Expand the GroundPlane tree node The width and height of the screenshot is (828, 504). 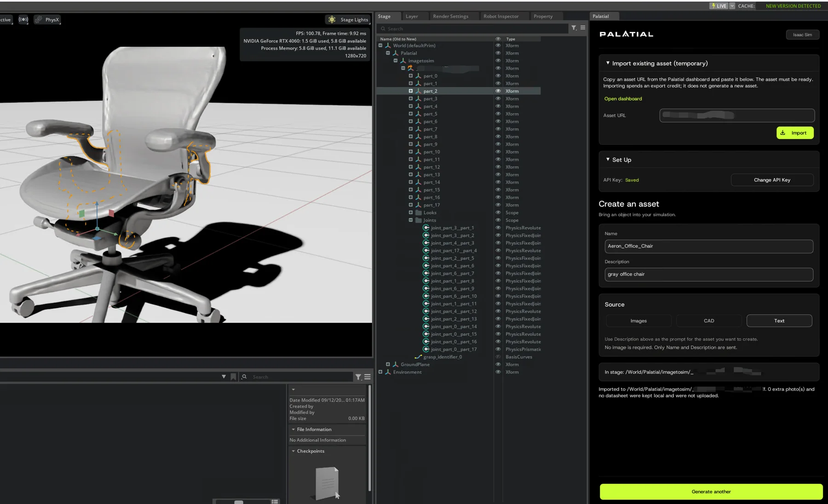point(388,365)
